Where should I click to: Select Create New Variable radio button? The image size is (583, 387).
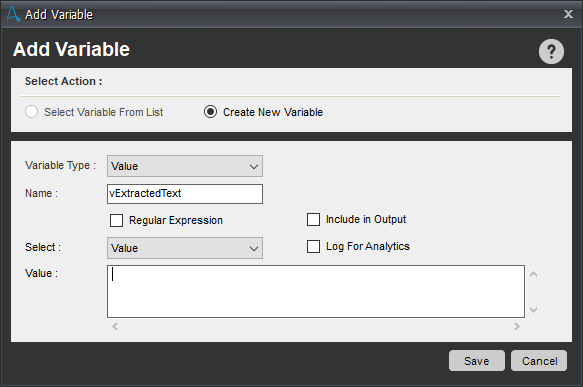tap(210, 112)
